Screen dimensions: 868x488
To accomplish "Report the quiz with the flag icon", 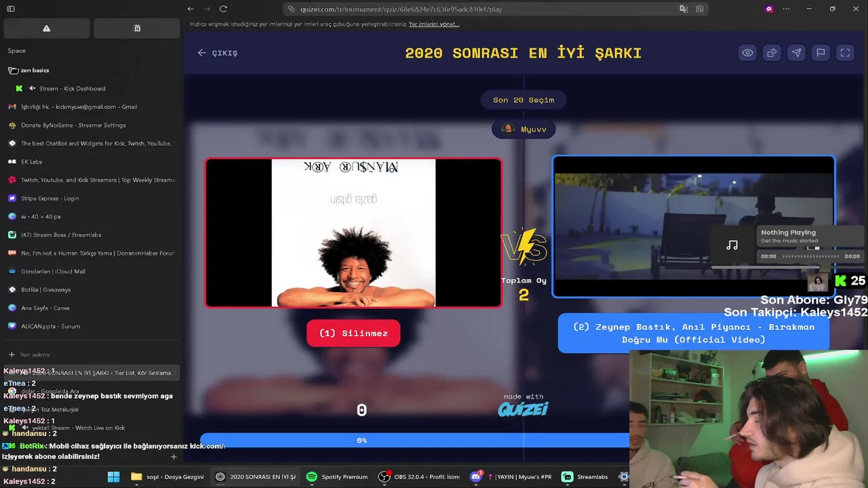I will (821, 53).
